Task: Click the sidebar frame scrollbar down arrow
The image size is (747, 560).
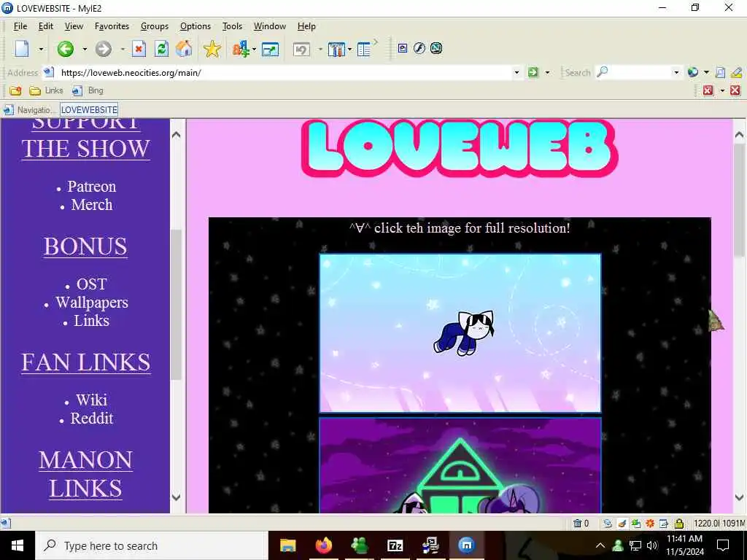Action: click(x=176, y=497)
